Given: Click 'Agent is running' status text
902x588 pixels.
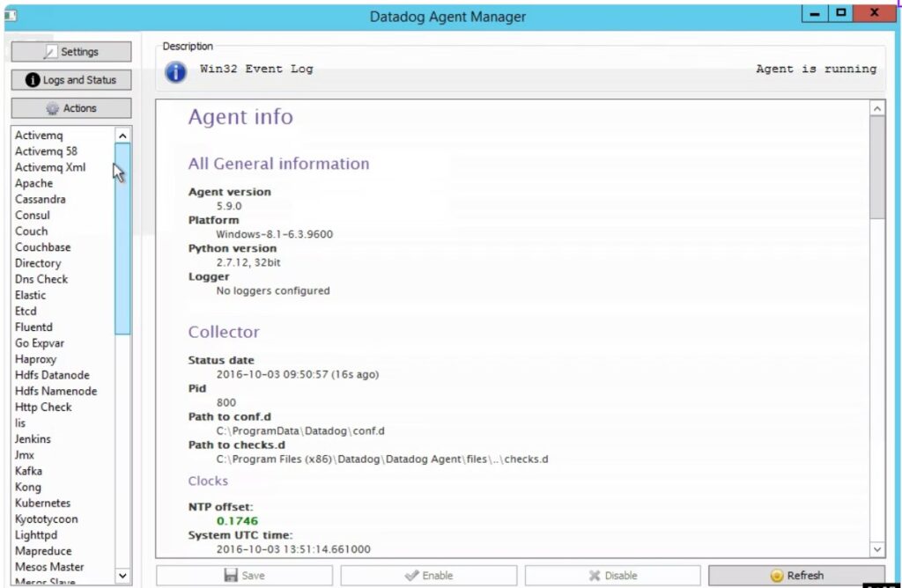Looking at the screenshot, I should [817, 69].
